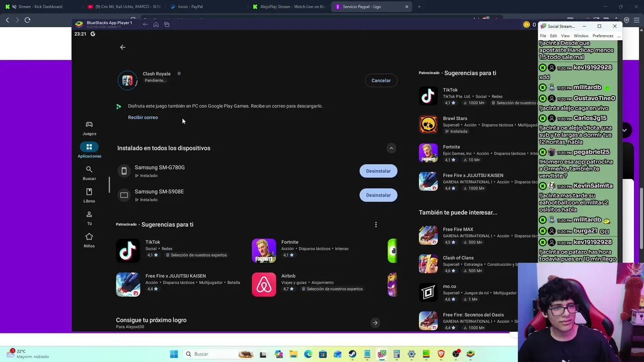
Task: Go back with the Play Store arrow
Action: [x=123, y=47]
